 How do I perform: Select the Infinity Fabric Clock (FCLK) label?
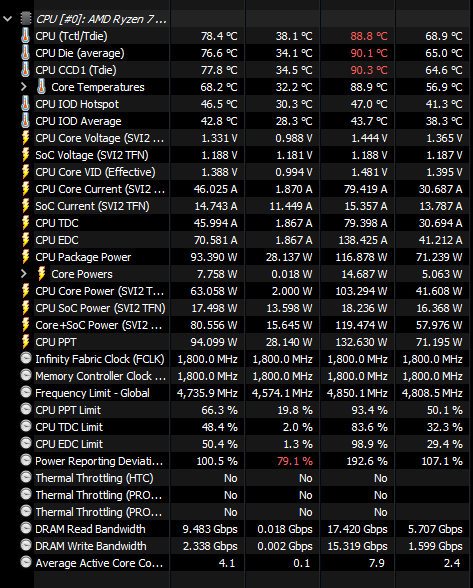(100, 359)
